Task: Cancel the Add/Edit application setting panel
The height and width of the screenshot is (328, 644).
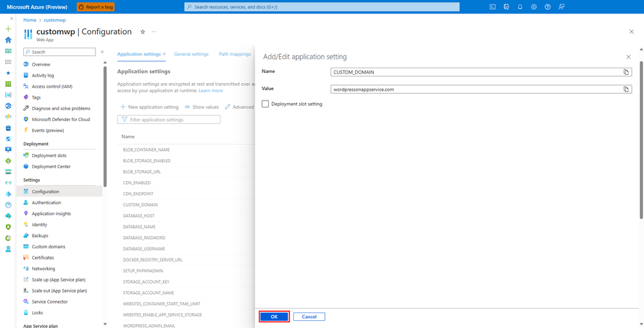Action: click(x=309, y=316)
